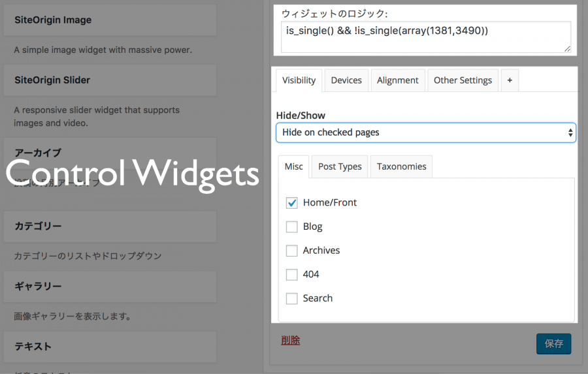The width and height of the screenshot is (588, 374).
Task: Enable the Blog checkbox
Action: coord(292,227)
